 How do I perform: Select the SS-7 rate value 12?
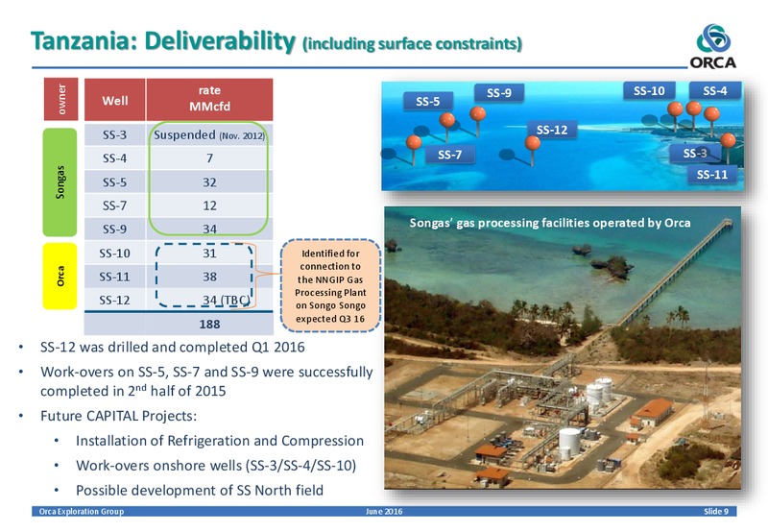tap(209, 206)
